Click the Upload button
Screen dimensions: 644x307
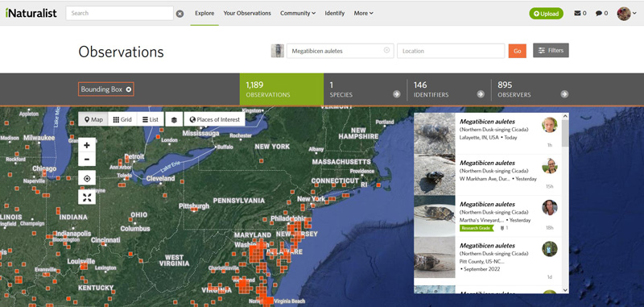pos(547,14)
